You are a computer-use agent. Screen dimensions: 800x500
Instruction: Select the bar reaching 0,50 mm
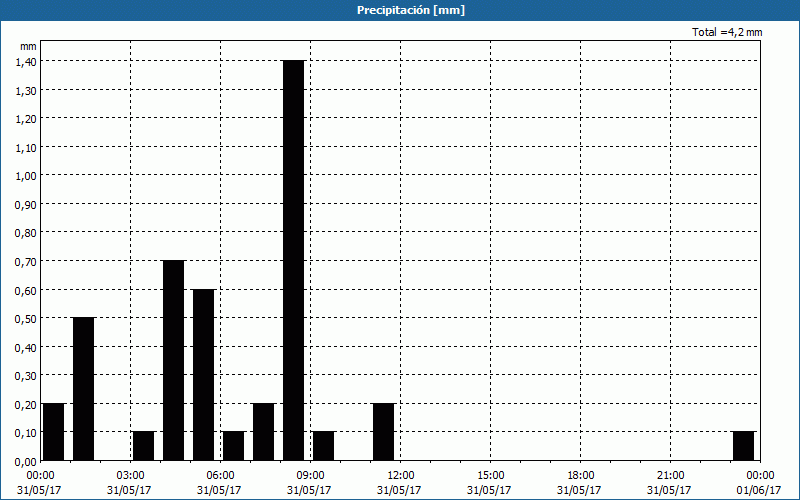[84, 389]
